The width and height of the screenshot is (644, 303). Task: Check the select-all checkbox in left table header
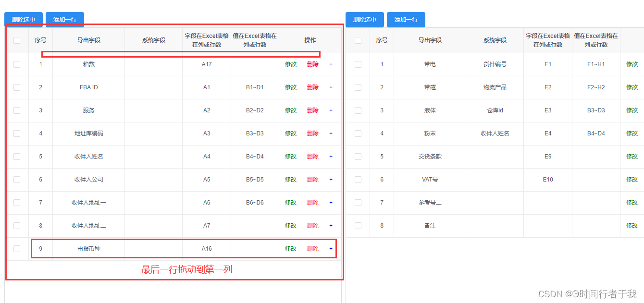coord(17,40)
